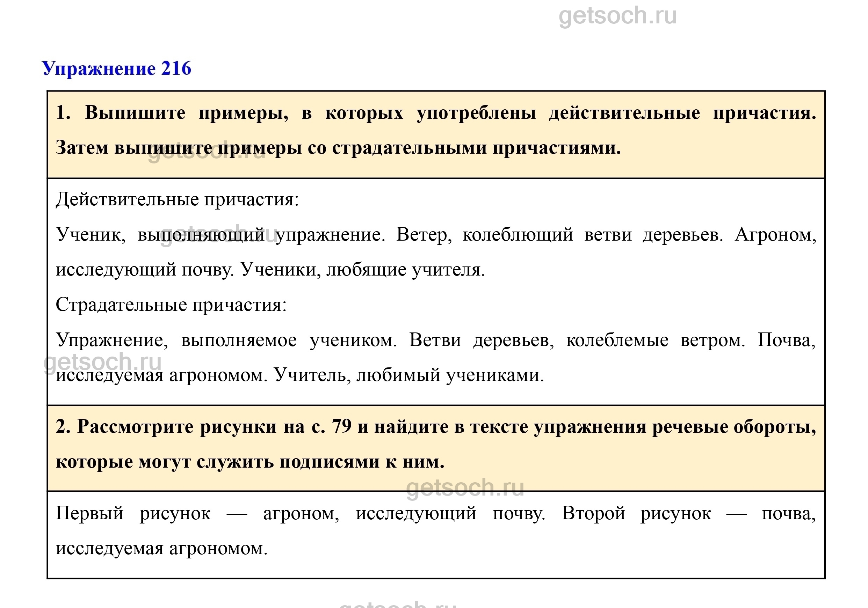Click the label 'Страдательные причастия:'
Viewport: 868px width, 608px height.
[x=171, y=305]
